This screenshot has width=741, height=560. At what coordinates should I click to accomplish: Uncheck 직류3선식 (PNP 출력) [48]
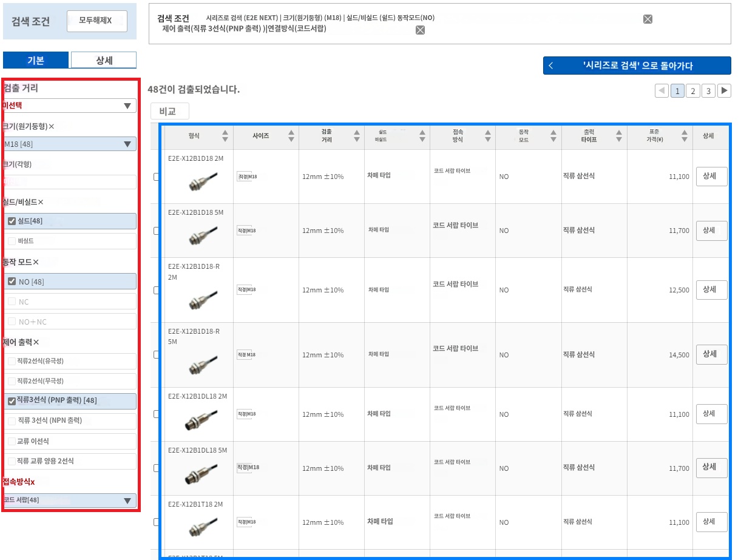pos(12,401)
